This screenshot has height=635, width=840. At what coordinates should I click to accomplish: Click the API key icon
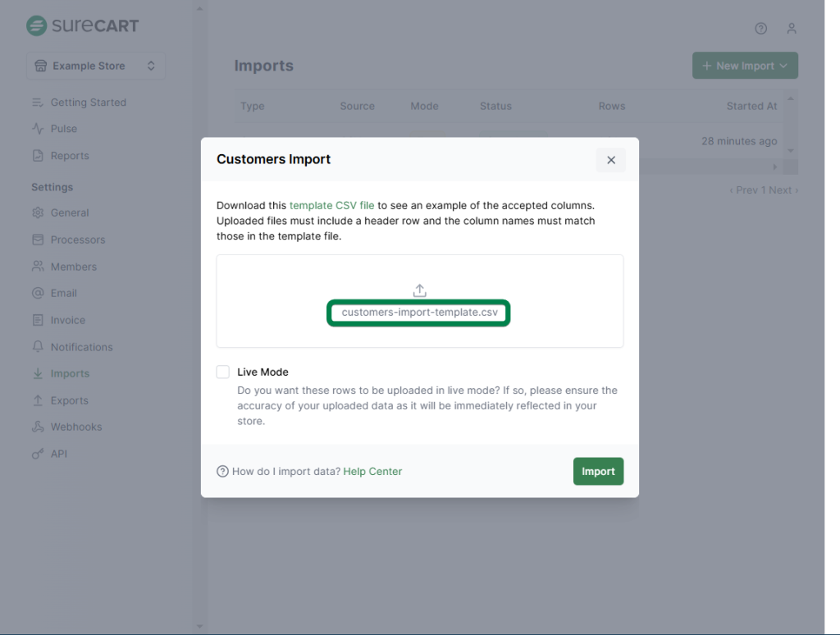[38, 454]
